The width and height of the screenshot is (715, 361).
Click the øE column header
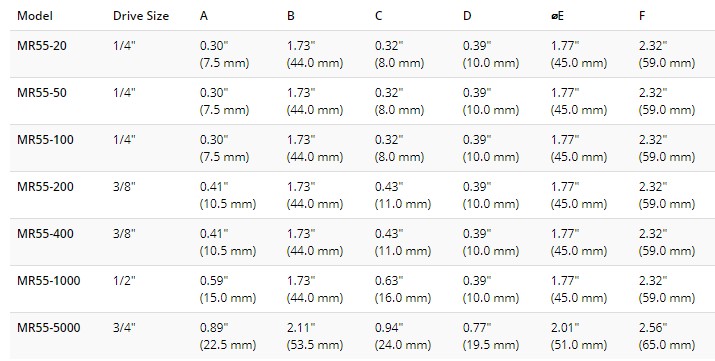(x=557, y=16)
